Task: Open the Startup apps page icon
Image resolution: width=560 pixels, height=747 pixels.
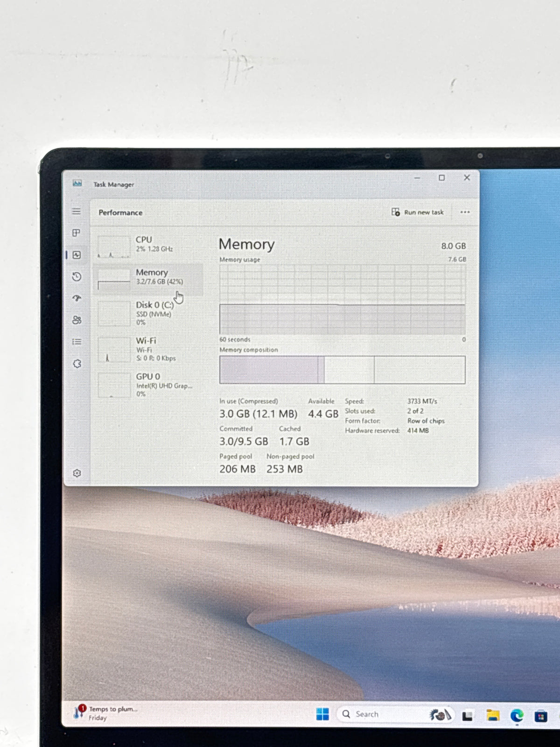Action: pyautogui.click(x=77, y=298)
